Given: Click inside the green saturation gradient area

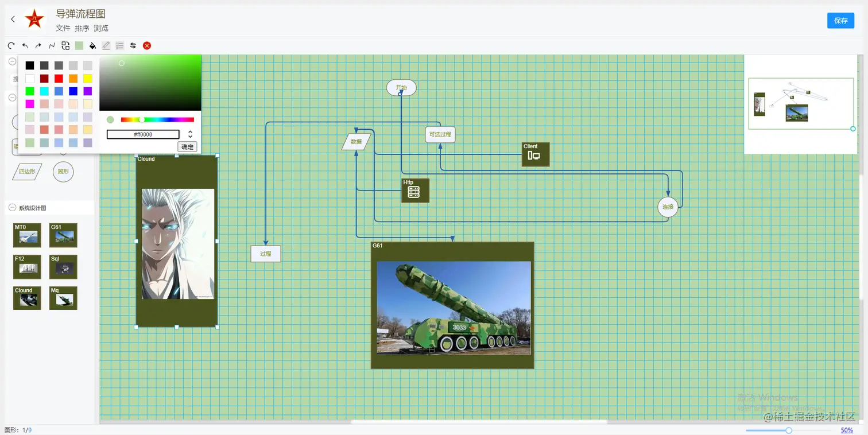Looking at the screenshot, I should (x=150, y=83).
